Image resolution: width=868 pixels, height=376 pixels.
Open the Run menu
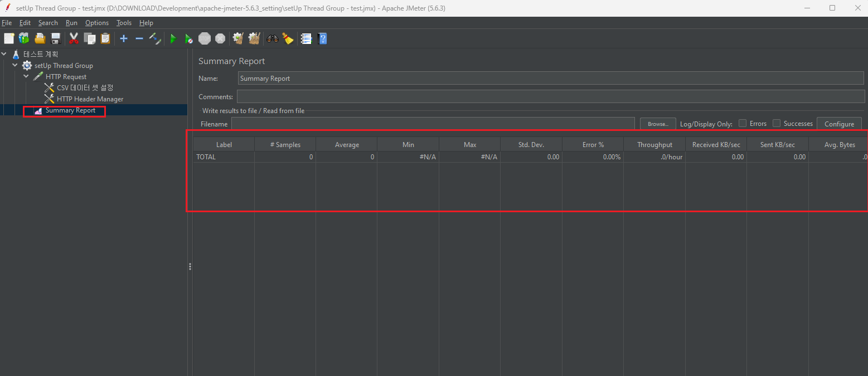coord(71,23)
